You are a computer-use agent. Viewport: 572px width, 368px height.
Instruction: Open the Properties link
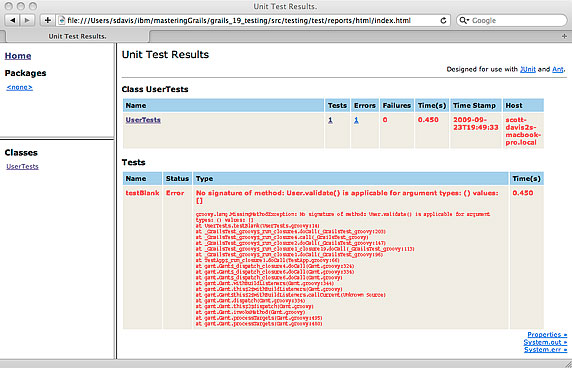click(x=547, y=334)
